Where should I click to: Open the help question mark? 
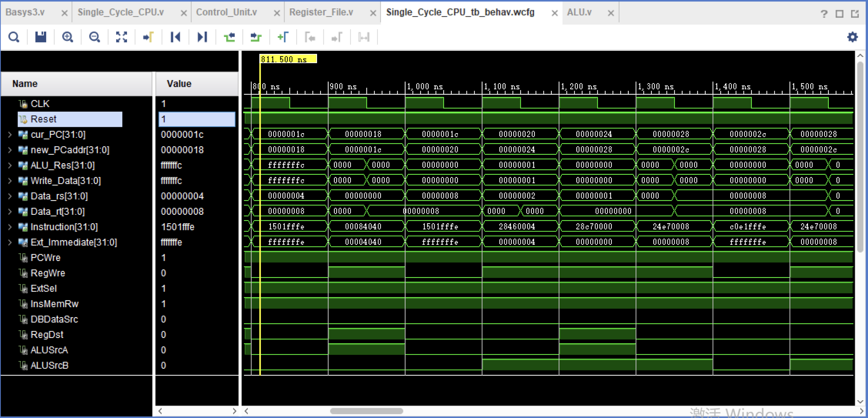(x=824, y=14)
